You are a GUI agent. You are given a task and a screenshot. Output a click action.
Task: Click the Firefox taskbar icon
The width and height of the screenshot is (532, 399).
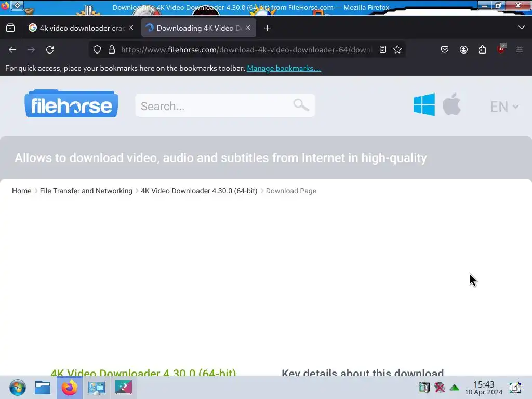(70, 388)
